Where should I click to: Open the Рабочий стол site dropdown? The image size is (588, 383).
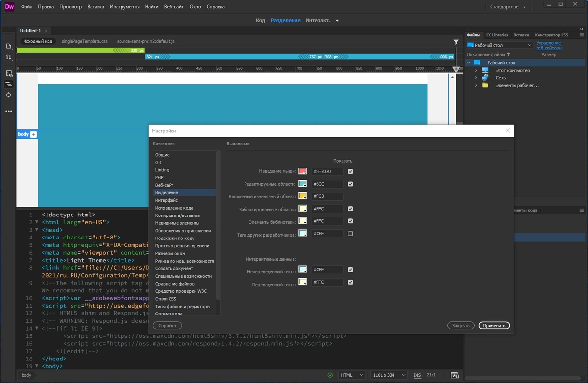[x=500, y=45]
